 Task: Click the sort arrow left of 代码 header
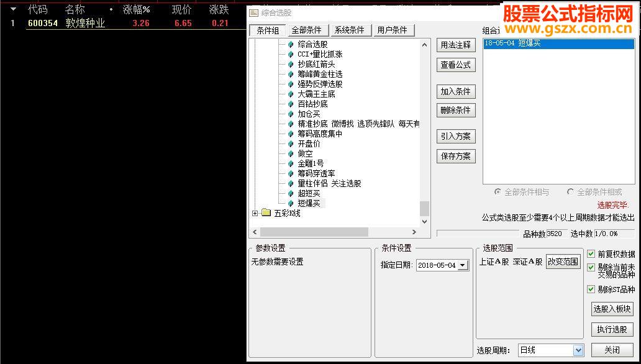click(x=14, y=9)
